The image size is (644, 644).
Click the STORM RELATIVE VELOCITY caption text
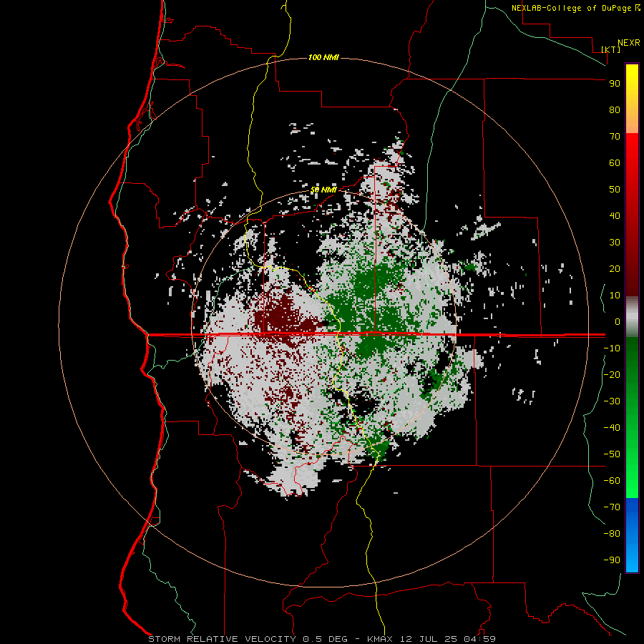point(222,639)
